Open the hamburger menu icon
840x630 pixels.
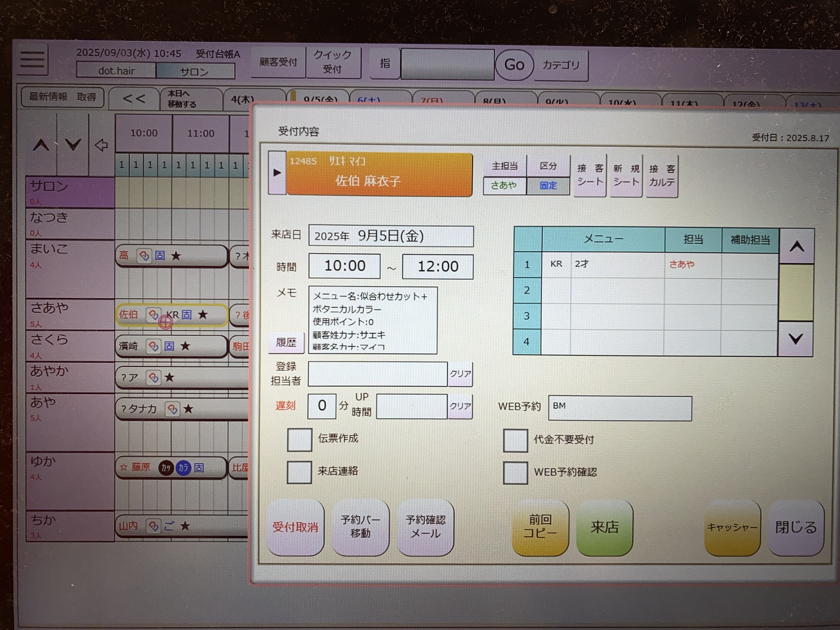pos(32,60)
